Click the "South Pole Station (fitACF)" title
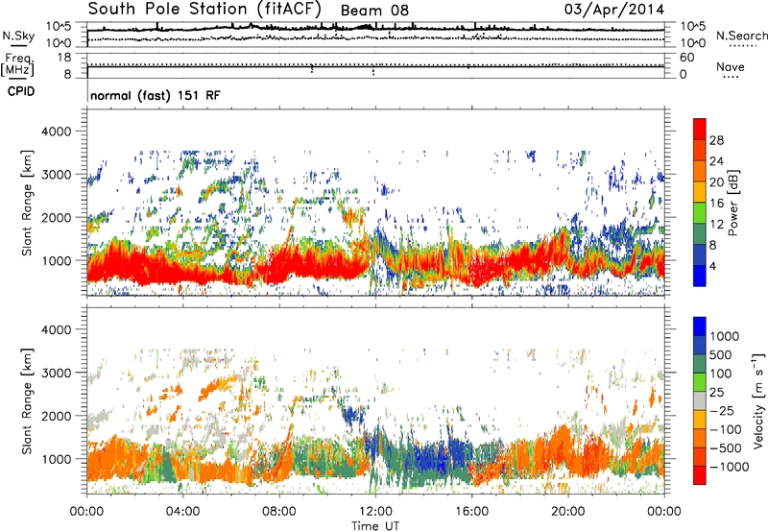Viewport: 768px width, 532px height. click(x=204, y=9)
